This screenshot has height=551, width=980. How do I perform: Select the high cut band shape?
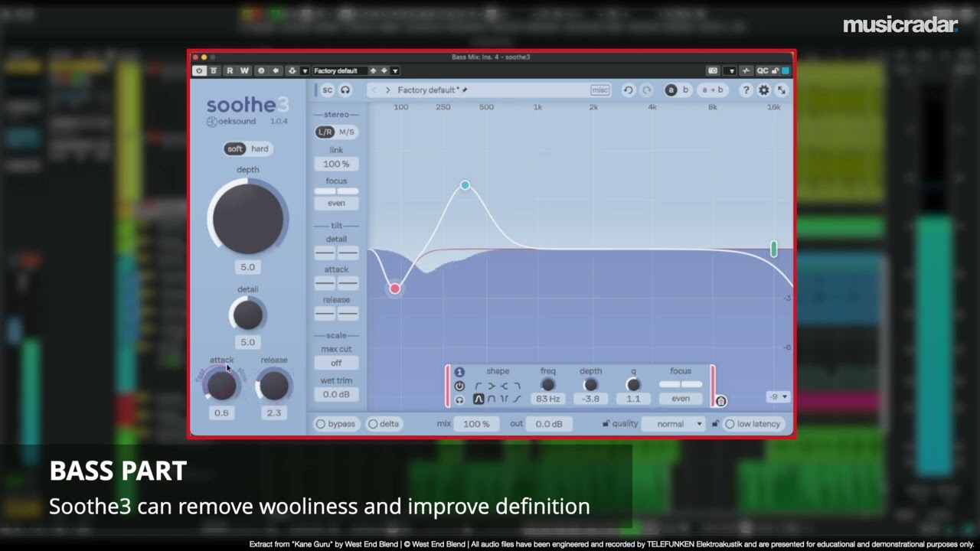[x=517, y=386]
